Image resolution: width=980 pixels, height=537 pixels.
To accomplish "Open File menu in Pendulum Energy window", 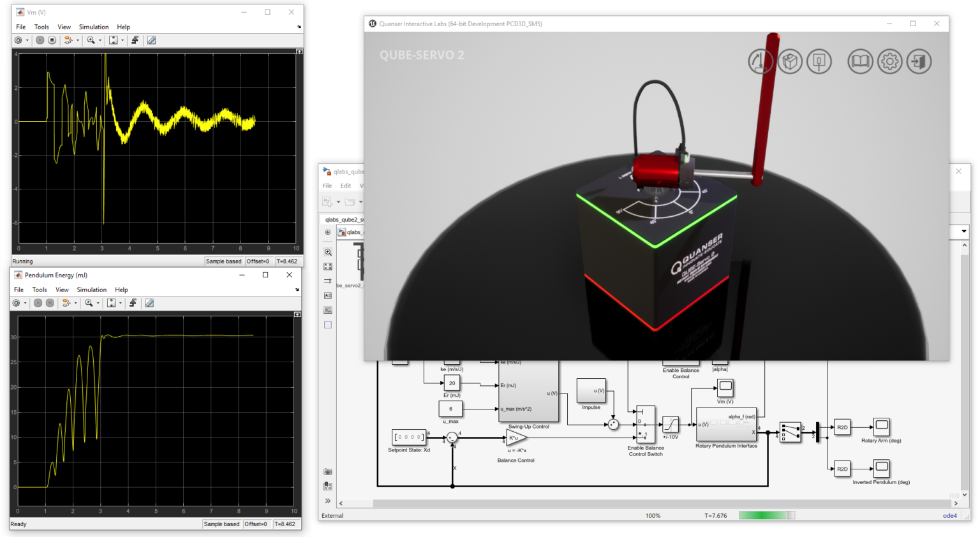I will (19, 290).
